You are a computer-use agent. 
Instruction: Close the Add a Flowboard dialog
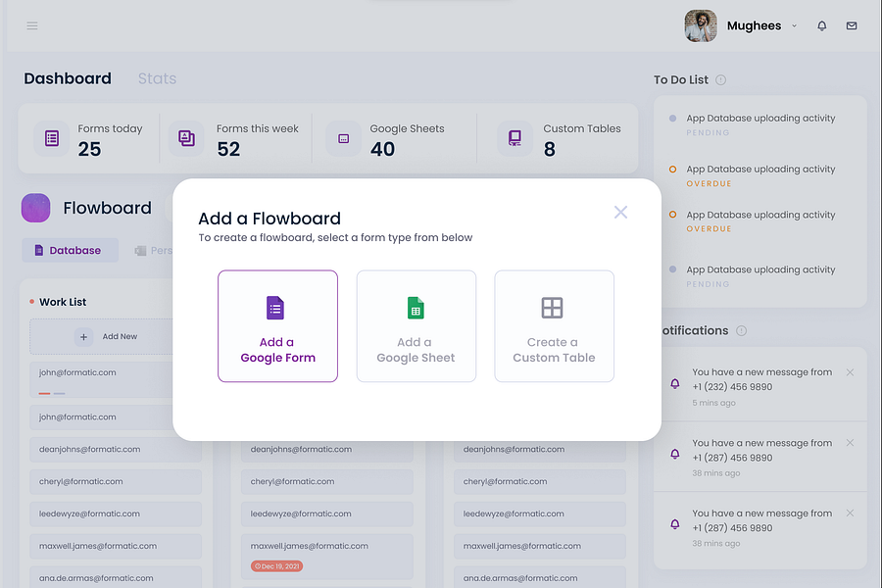coord(620,212)
